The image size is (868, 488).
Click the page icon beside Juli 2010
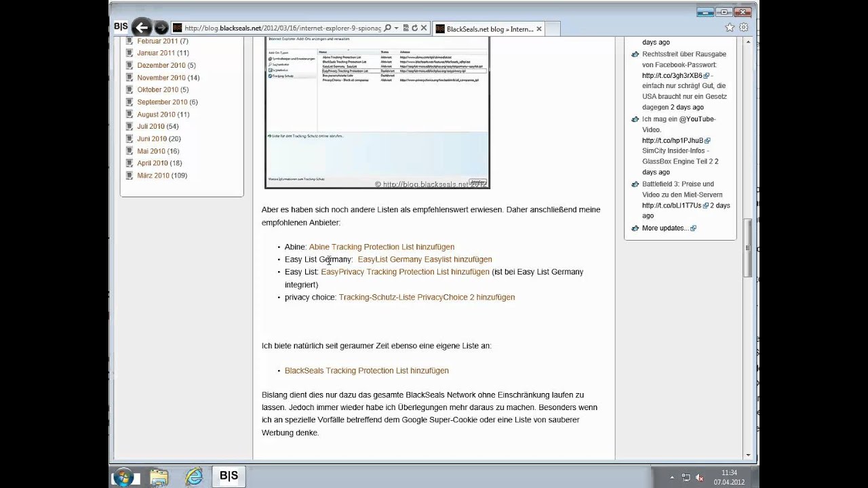pos(130,126)
